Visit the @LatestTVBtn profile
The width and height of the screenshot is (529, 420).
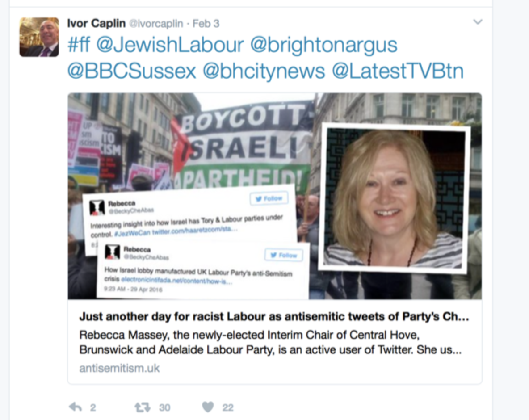pyautogui.click(x=398, y=71)
